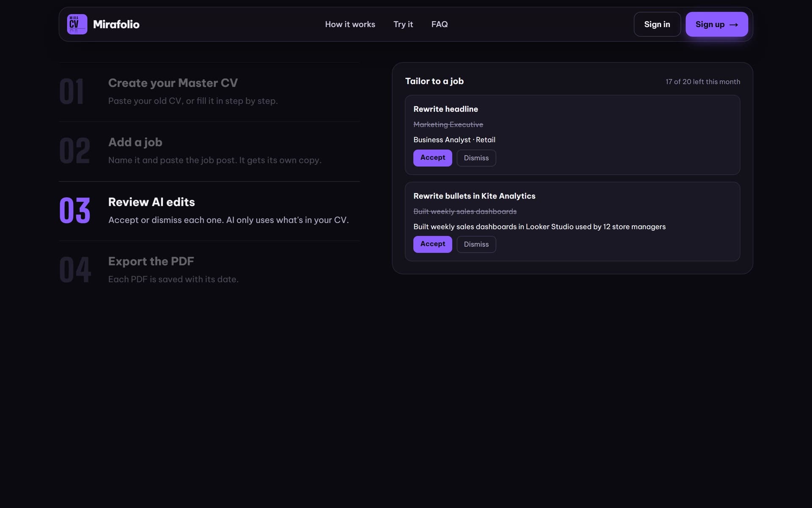Click the Business Analyst · Retail headline
This screenshot has width=812, height=508.
coord(454,140)
